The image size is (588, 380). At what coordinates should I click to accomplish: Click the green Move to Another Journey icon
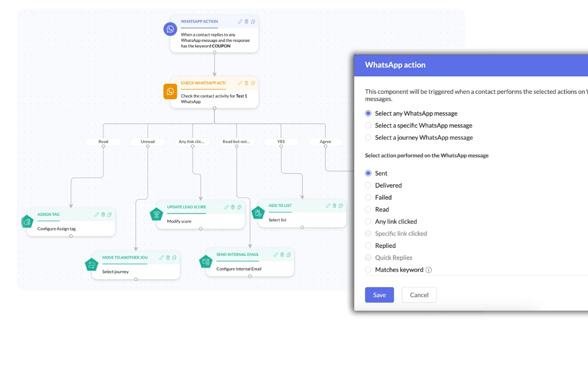pyautogui.click(x=91, y=264)
